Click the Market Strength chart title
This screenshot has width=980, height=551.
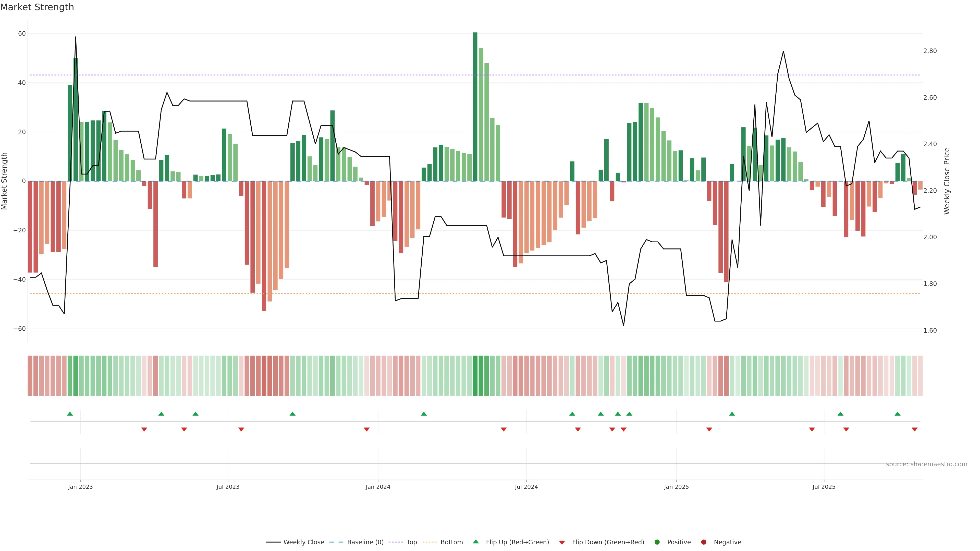[x=37, y=7]
